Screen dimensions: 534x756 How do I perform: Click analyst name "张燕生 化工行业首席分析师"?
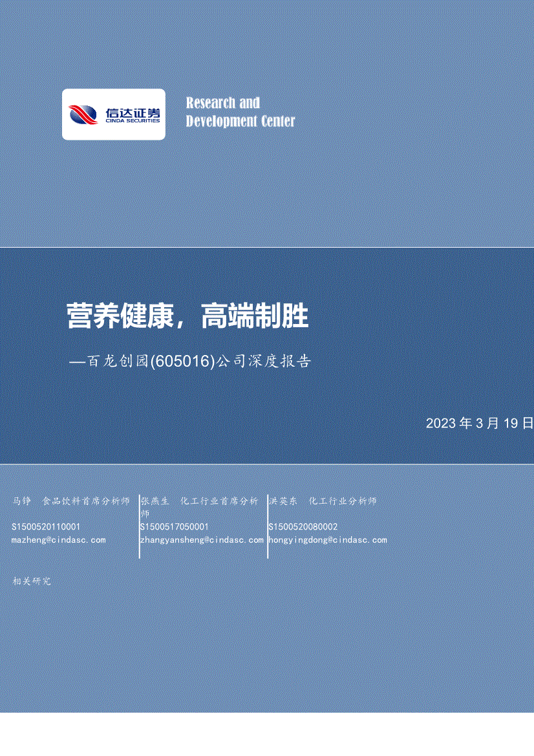(200, 507)
